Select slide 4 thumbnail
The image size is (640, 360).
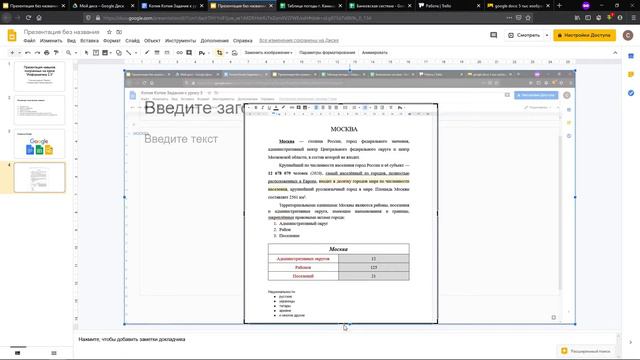point(39,178)
